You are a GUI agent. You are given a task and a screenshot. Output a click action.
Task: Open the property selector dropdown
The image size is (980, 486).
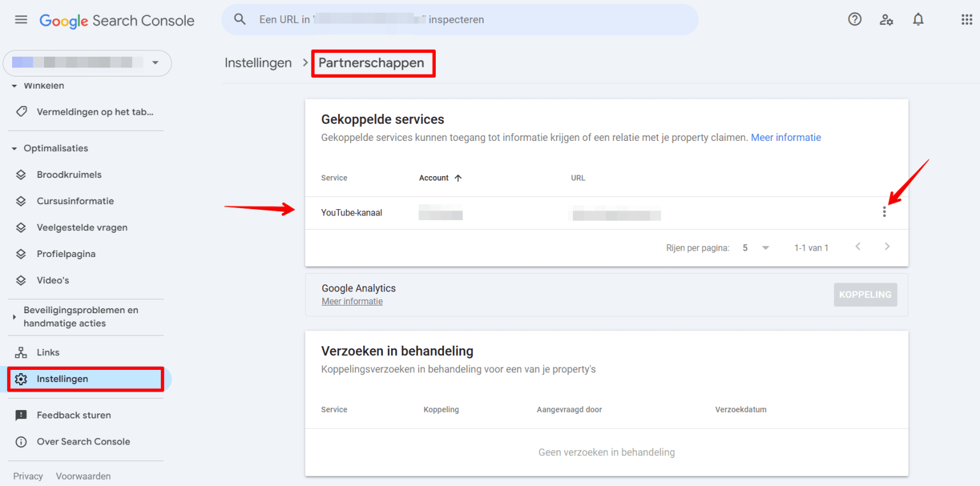point(155,63)
